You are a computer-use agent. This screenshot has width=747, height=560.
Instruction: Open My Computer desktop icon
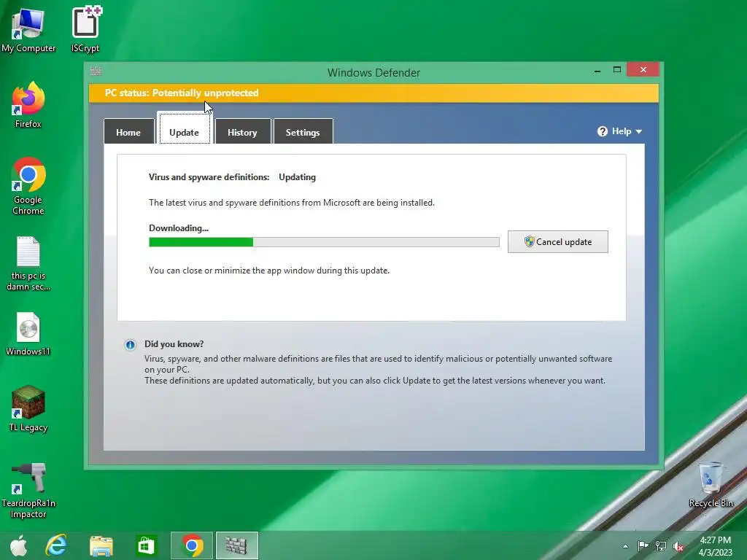(x=28, y=30)
